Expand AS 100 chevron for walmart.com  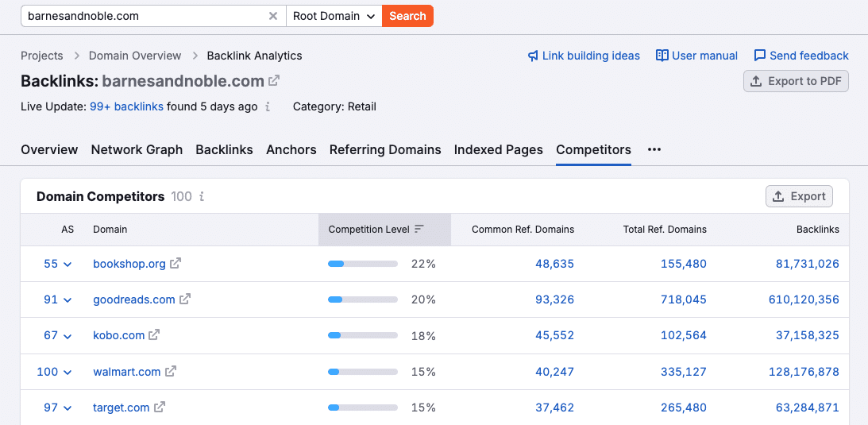[68, 373]
